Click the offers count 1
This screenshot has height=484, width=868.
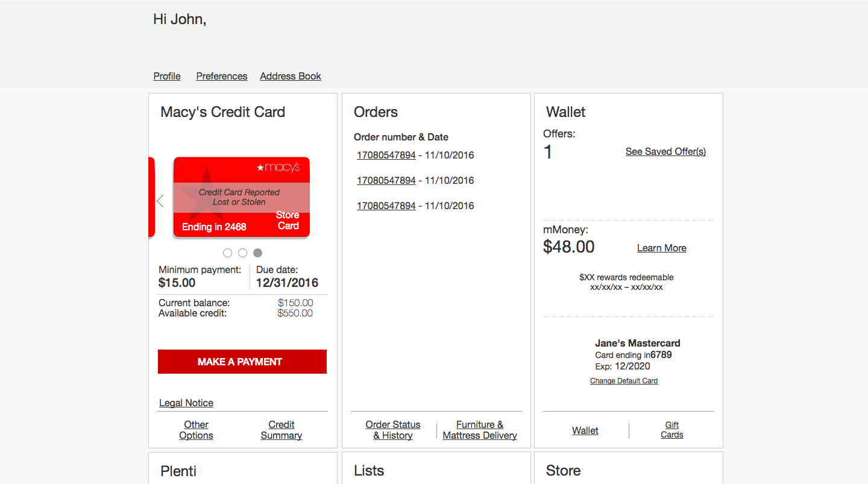click(x=548, y=152)
